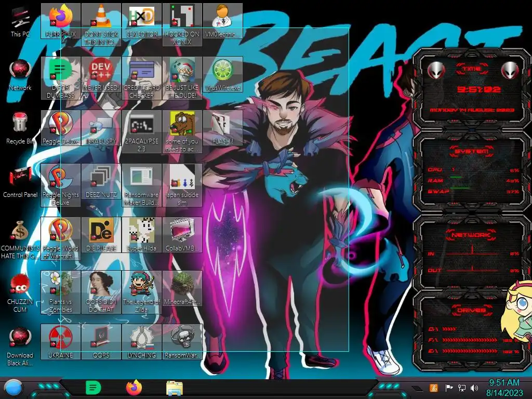Launch Firefox from the taskbar

[134, 388]
